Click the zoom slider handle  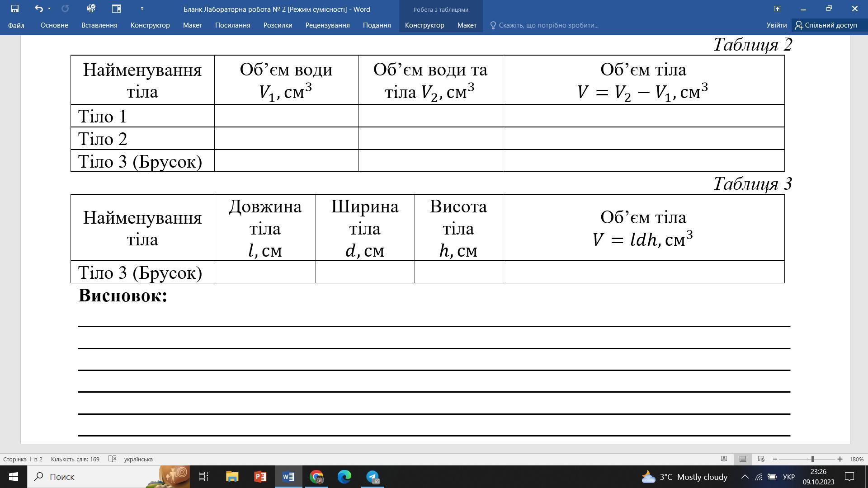tap(812, 459)
